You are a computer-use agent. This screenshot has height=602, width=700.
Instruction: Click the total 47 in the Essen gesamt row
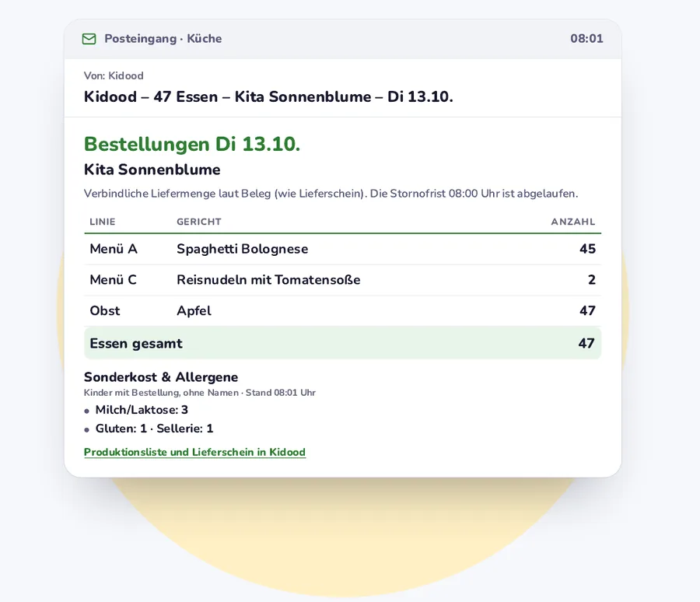pos(586,343)
